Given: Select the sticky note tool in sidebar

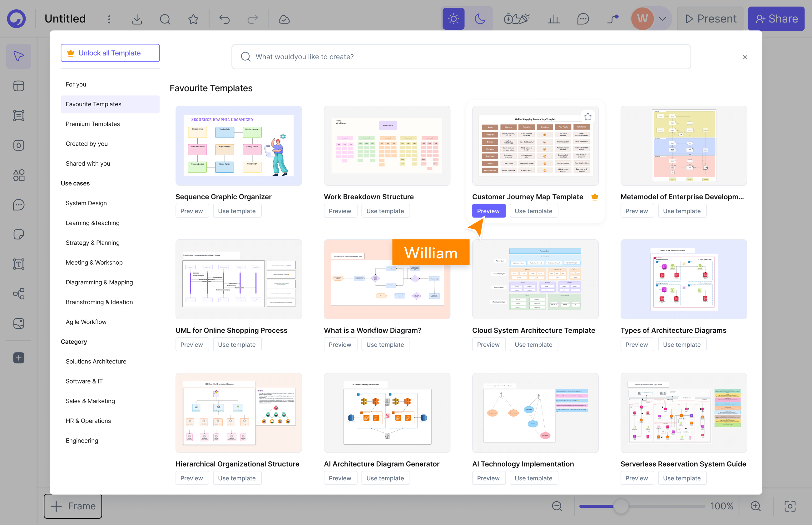Looking at the screenshot, I should pyautogui.click(x=19, y=235).
